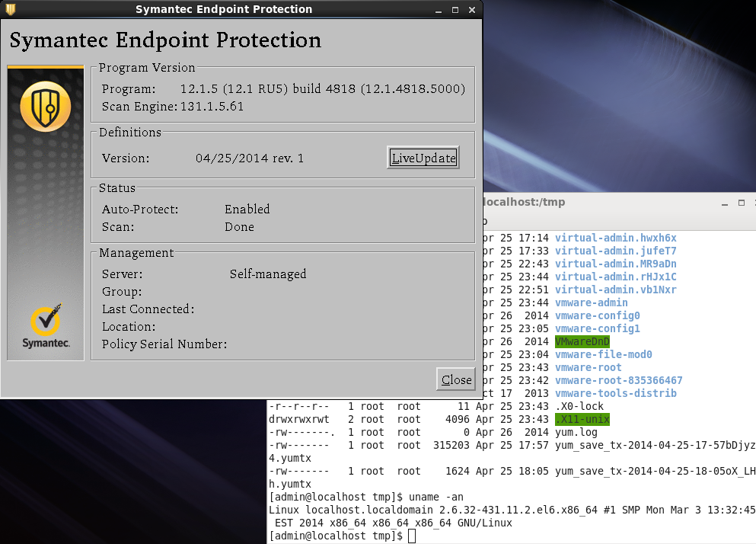Minimize the Symantec Endpoint Protection window
The image size is (756, 544).
click(x=439, y=10)
